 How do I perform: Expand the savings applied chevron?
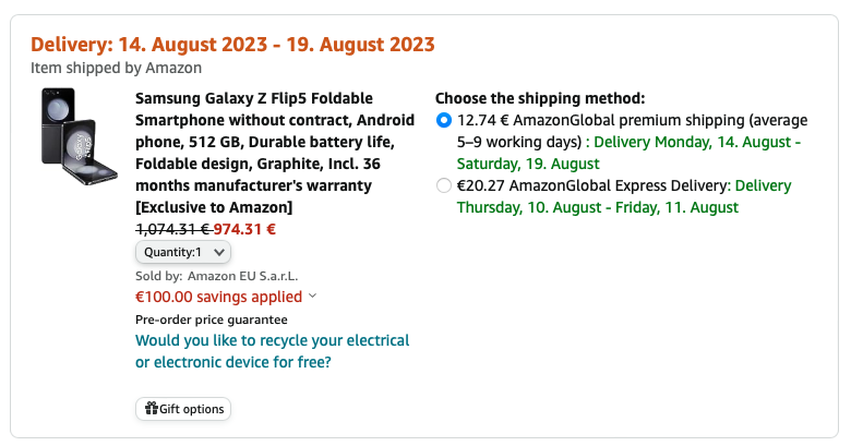click(x=313, y=296)
